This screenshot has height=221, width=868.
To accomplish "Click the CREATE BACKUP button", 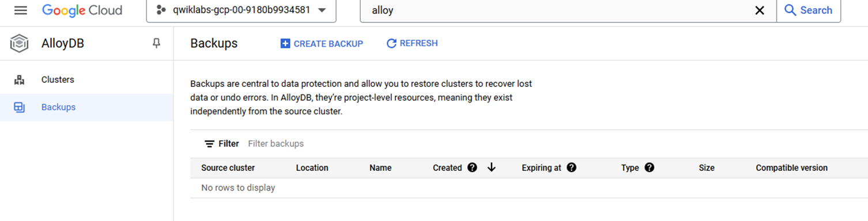I will (x=322, y=44).
